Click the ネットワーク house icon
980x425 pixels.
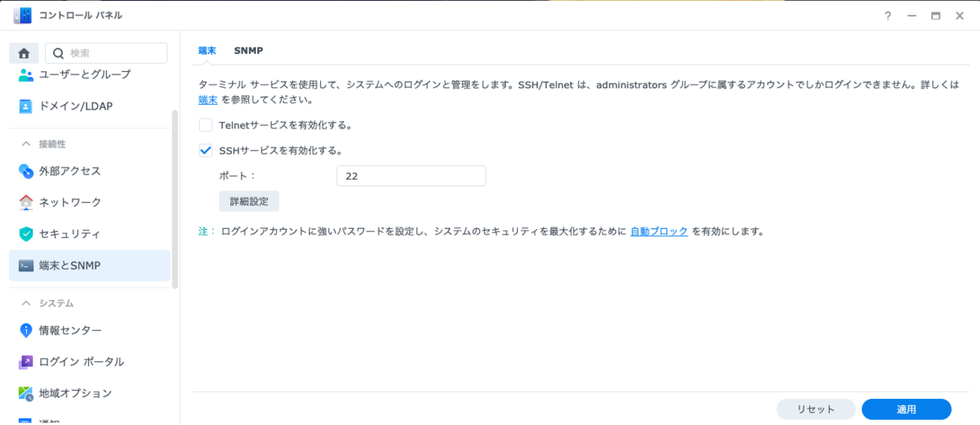(26, 202)
